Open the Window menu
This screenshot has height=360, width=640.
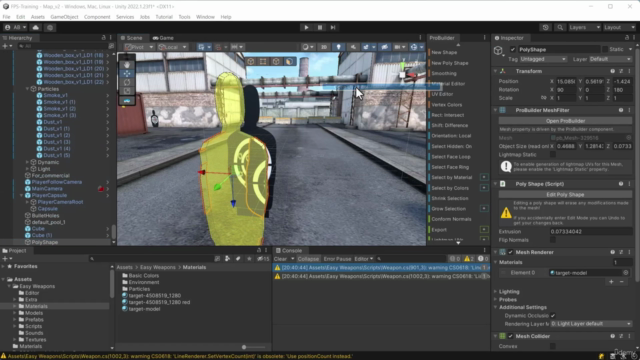point(205,17)
